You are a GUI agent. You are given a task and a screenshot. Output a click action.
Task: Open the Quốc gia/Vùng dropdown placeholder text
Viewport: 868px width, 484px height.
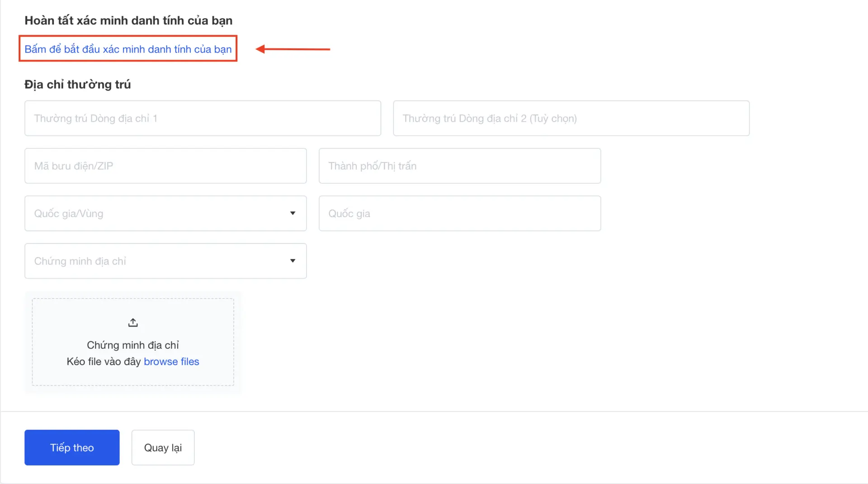[69, 214]
